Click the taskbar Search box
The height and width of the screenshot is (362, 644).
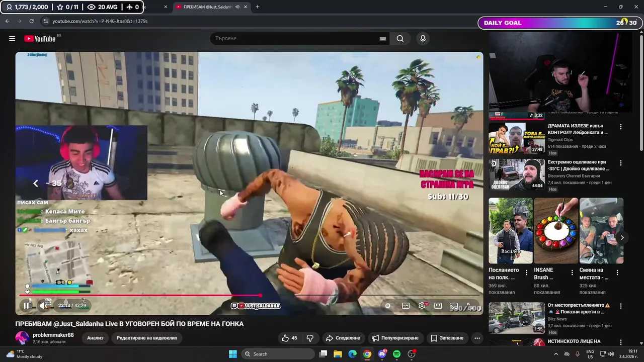point(277,354)
